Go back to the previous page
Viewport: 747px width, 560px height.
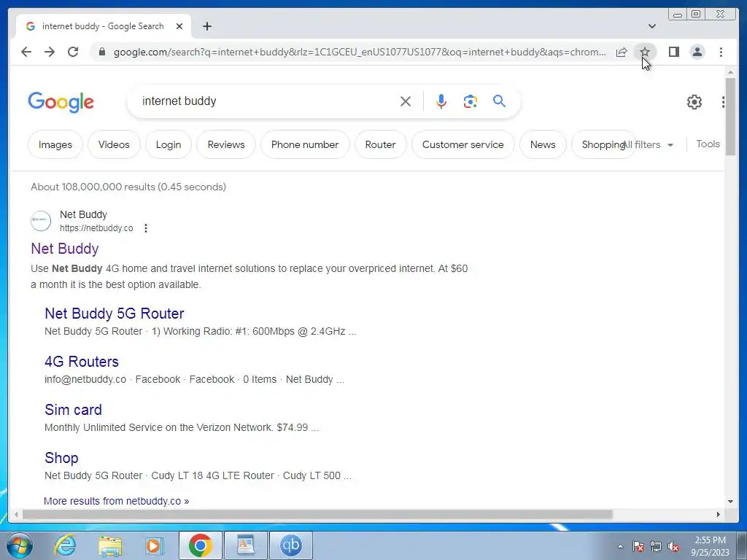[x=26, y=52]
